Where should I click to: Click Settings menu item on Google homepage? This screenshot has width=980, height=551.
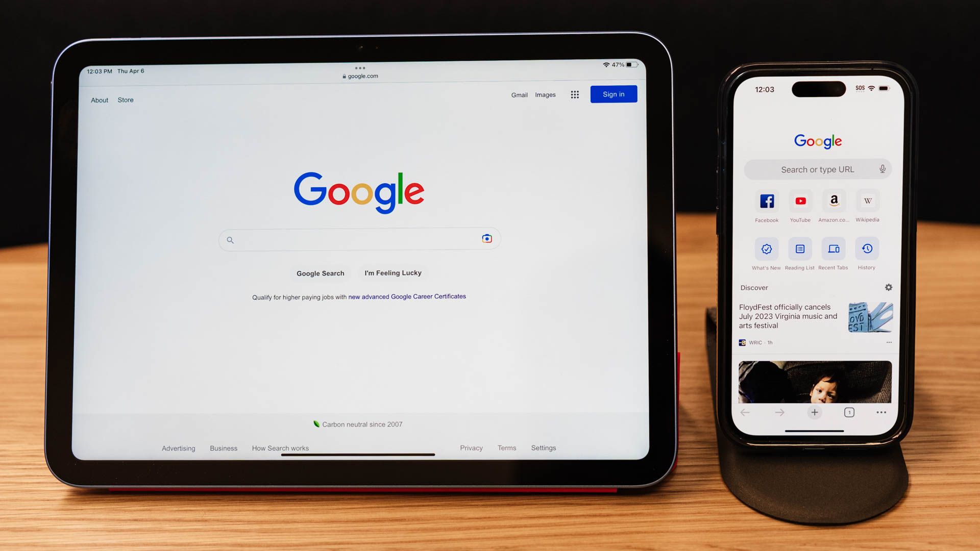click(x=543, y=447)
